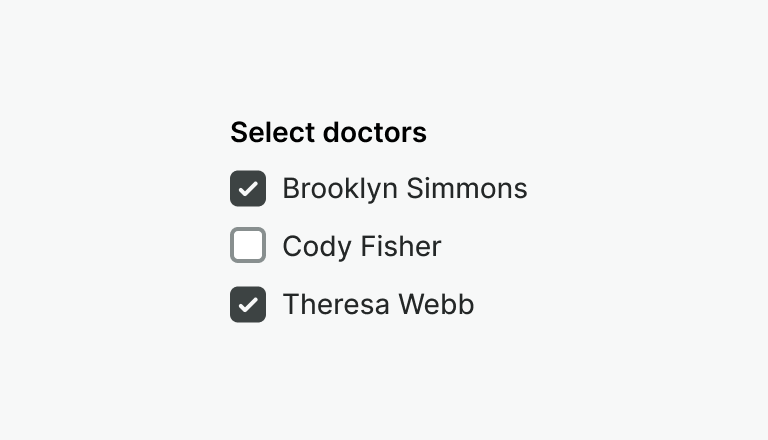Remove Brooklyn Simmons from the selected doctors

pyautogui.click(x=248, y=188)
